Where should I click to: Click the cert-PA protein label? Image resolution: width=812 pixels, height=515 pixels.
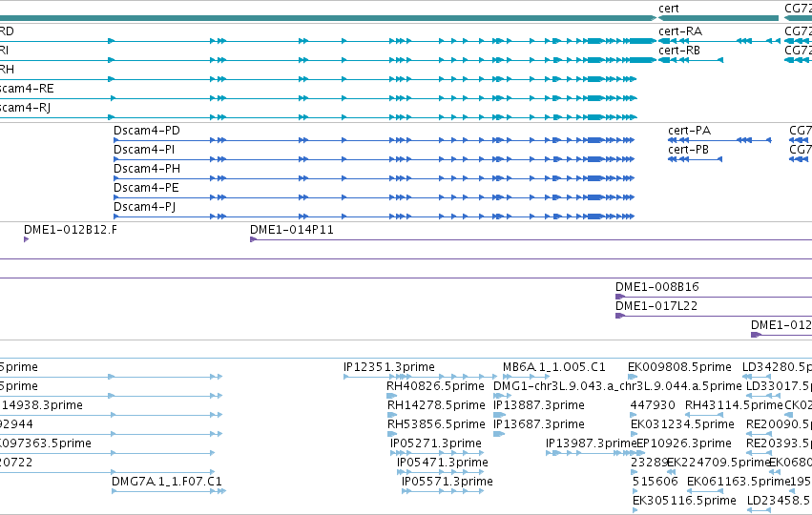click(x=689, y=131)
